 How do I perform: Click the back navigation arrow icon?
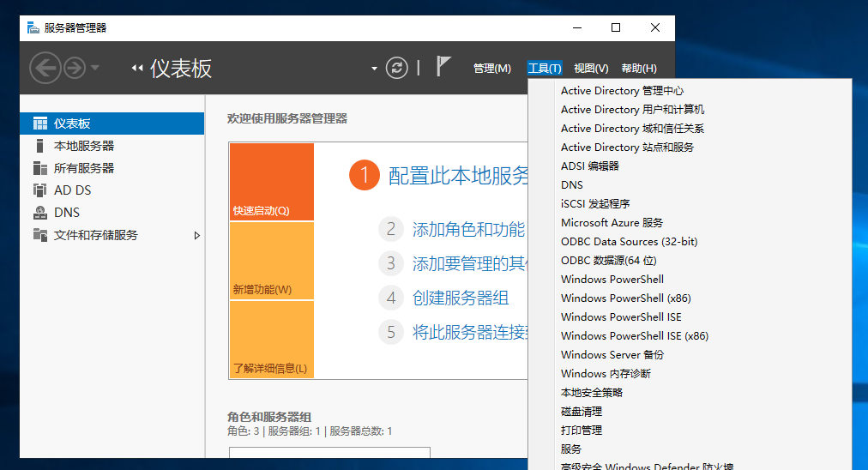[45, 68]
